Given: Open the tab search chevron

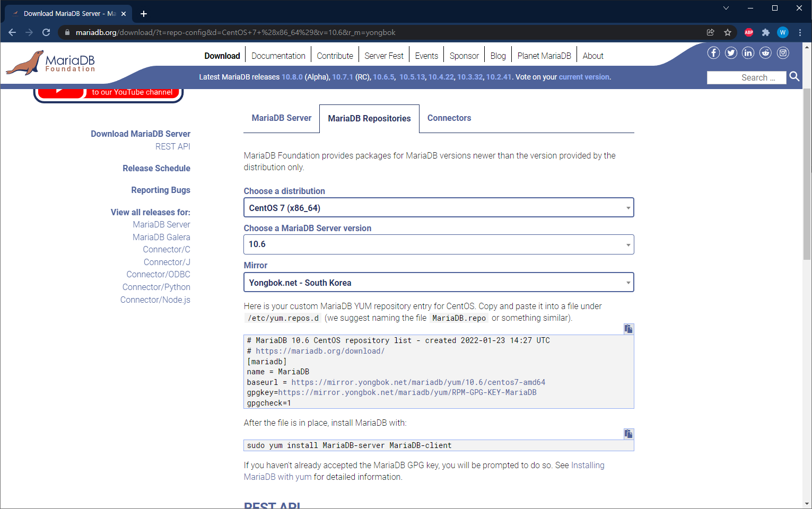Looking at the screenshot, I should click(726, 8).
